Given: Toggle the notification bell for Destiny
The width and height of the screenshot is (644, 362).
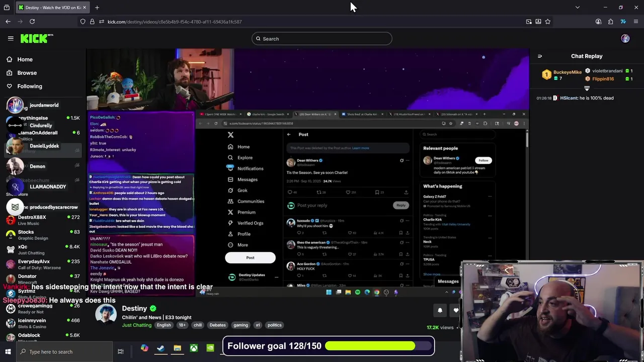Looking at the screenshot, I should pyautogui.click(x=440, y=310).
